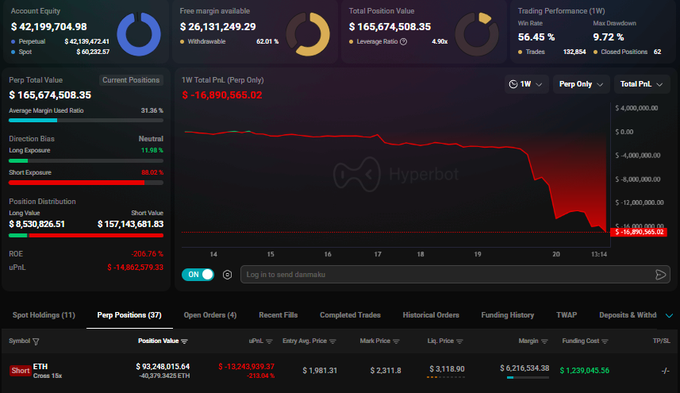Switch to Recent Fills tab
This screenshot has height=393, width=680.
[x=278, y=315]
